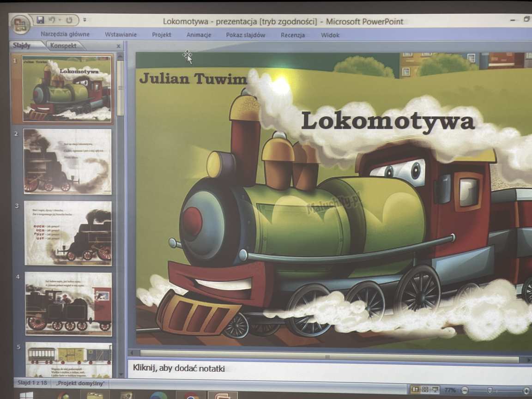Screen dimensions: 532x399
Task: Start the slide show from status bar icon
Action: pyautogui.click(x=435, y=389)
